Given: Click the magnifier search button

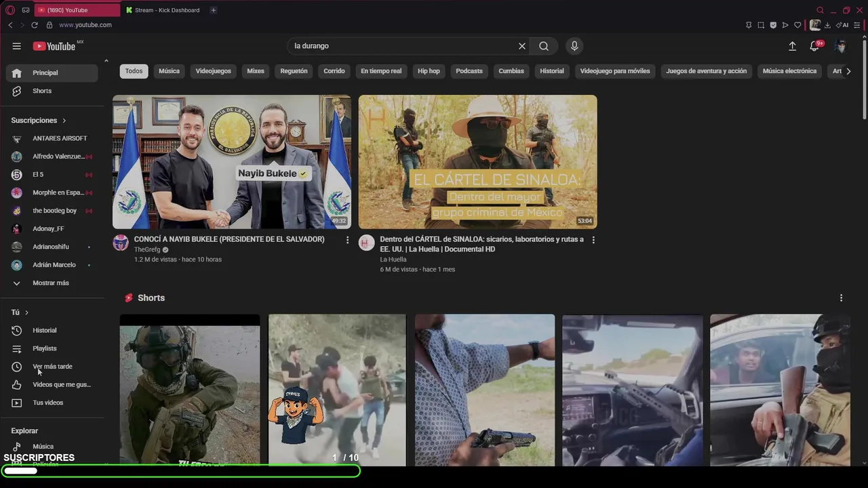Looking at the screenshot, I should (x=544, y=46).
